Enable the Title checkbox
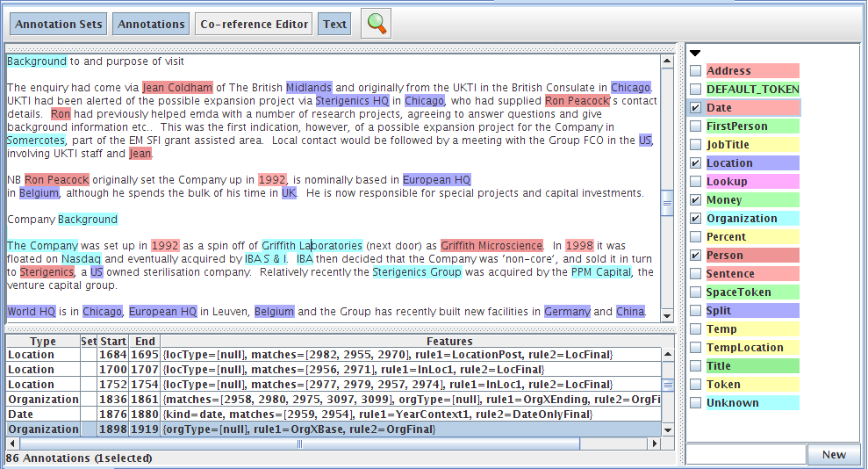 pos(696,366)
